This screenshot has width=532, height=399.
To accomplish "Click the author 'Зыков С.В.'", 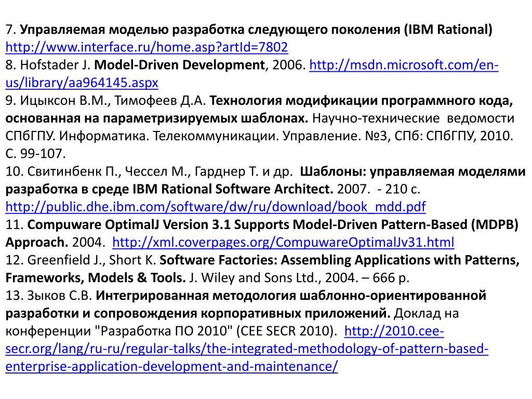I will pyautogui.click(x=60, y=296).
